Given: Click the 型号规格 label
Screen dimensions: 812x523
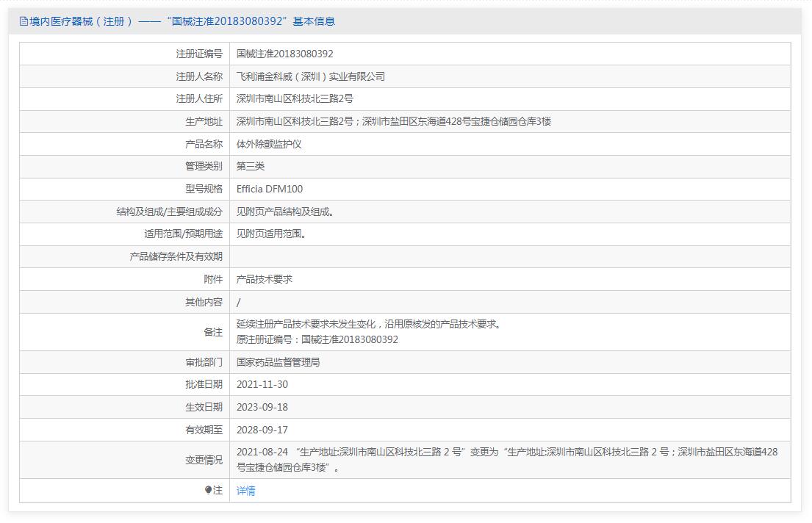Looking at the screenshot, I should pos(204,189).
